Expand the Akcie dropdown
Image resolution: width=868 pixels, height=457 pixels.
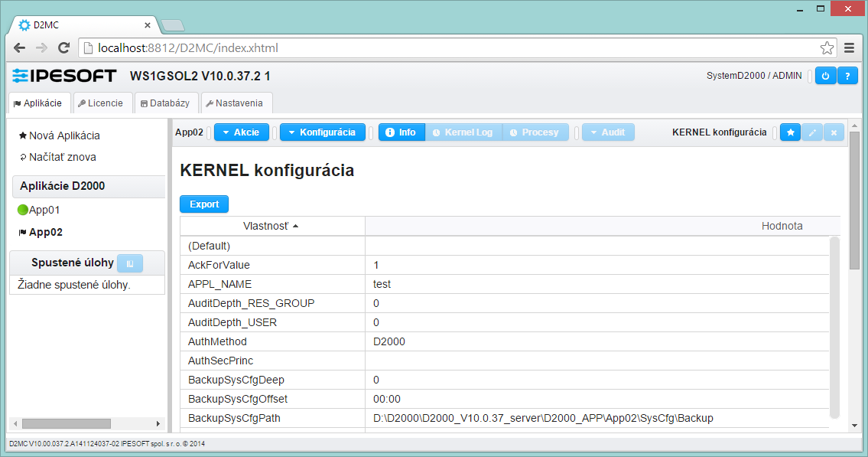point(241,132)
